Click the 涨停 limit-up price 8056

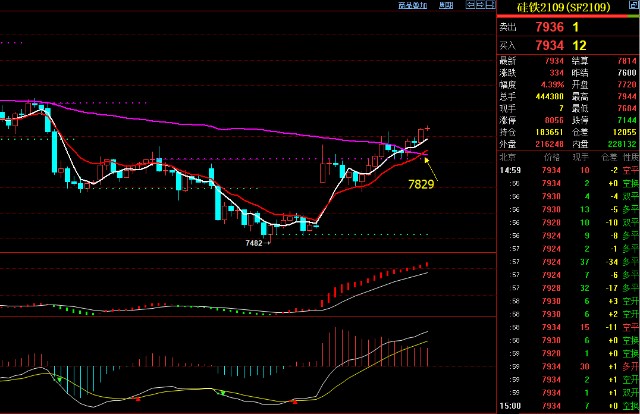(554, 120)
